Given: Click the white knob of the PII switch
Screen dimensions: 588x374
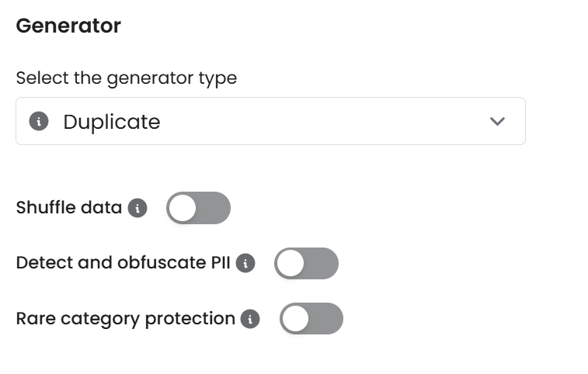Looking at the screenshot, I should click(291, 264).
